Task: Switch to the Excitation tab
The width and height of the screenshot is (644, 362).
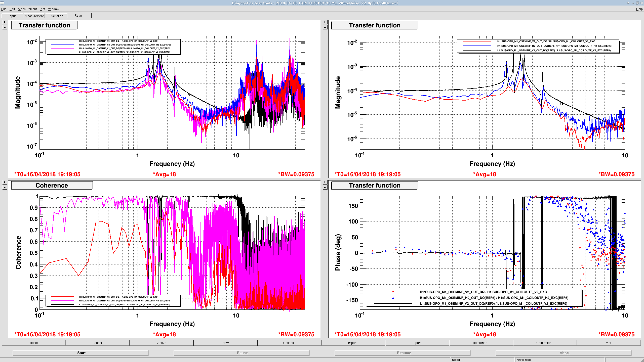Action: (x=56, y=16)
